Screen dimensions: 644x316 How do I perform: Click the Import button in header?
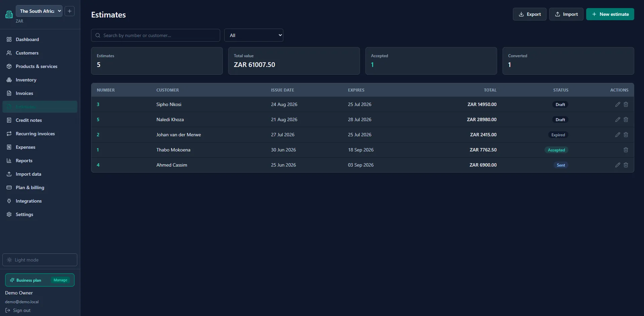click(566, 14)
